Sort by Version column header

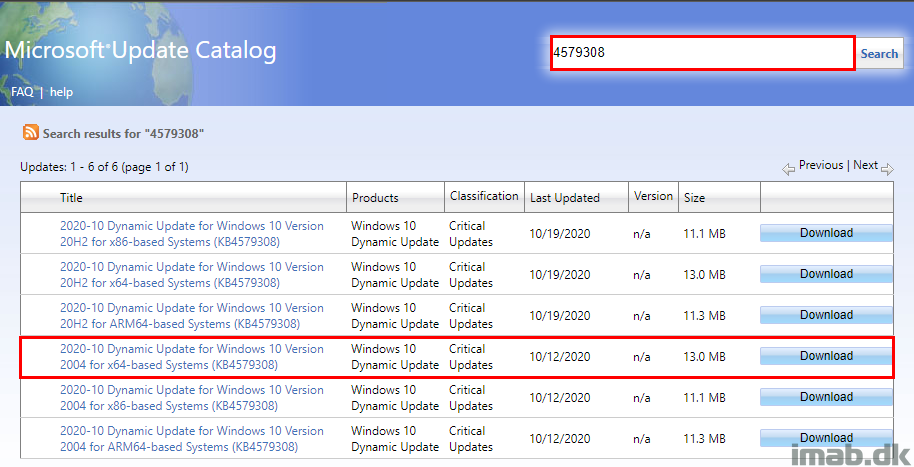click(653, 196)
